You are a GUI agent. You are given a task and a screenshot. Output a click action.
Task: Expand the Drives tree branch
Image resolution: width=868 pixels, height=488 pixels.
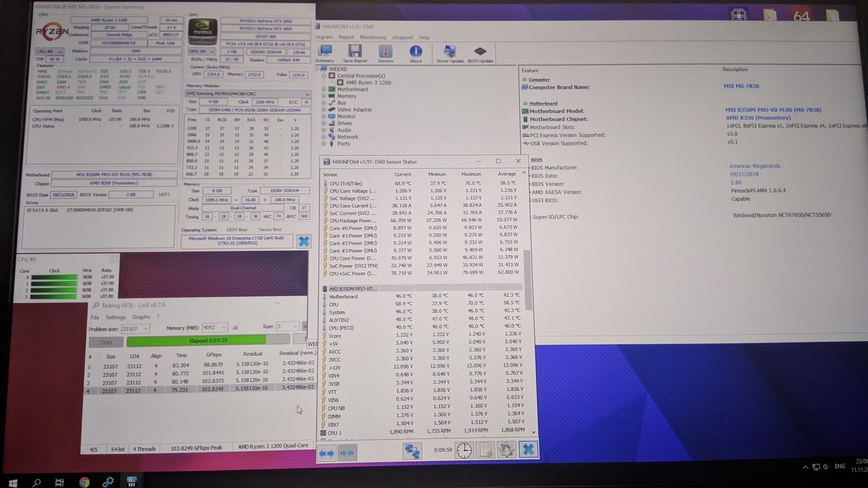[324, 123]
